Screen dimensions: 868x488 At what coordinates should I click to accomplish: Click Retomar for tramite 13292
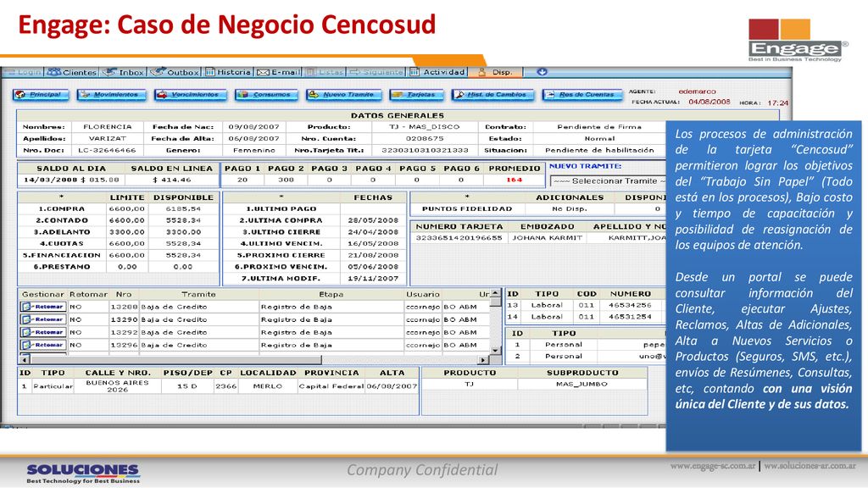[43, 332]
